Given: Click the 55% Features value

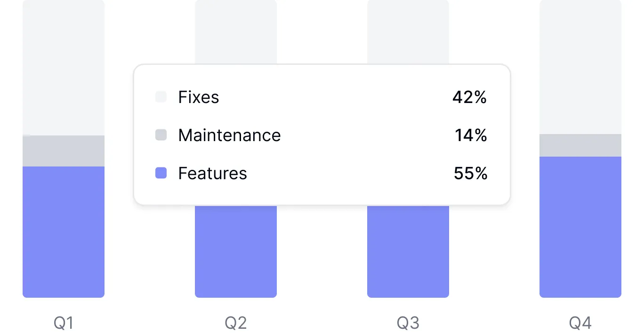Looking at the screenshot, I should pyautogui.click(x=470, y=174).
